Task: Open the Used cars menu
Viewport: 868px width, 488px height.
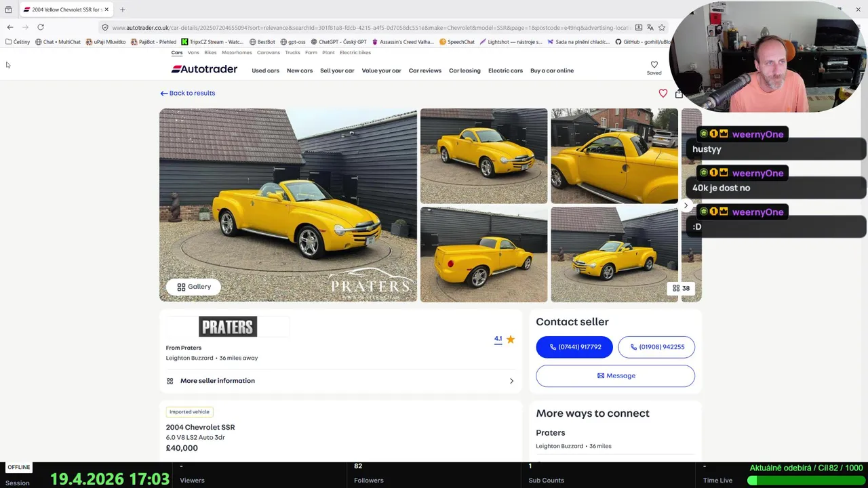Action: click(265, 70)
